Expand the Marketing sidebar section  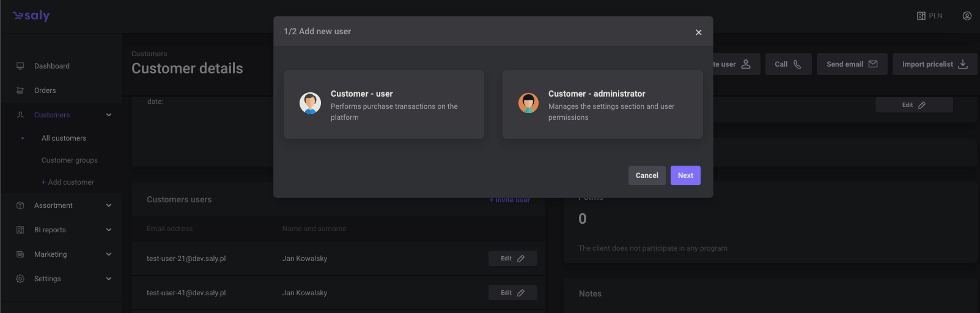(109, 254)
